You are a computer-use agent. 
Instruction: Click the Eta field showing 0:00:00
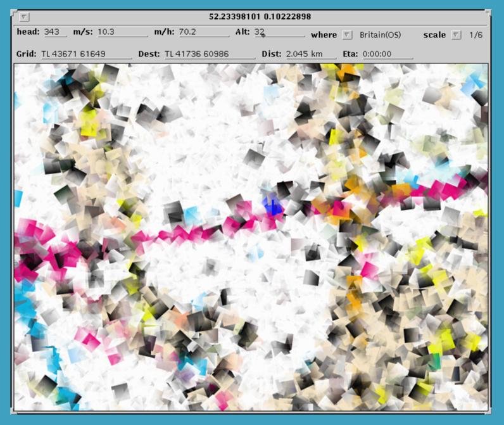pos(387,54)
